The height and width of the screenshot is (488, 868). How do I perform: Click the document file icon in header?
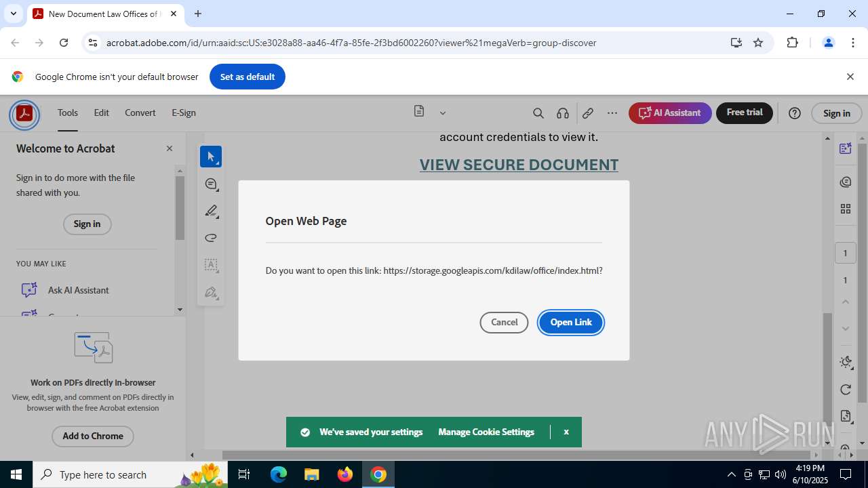(419, 111)
